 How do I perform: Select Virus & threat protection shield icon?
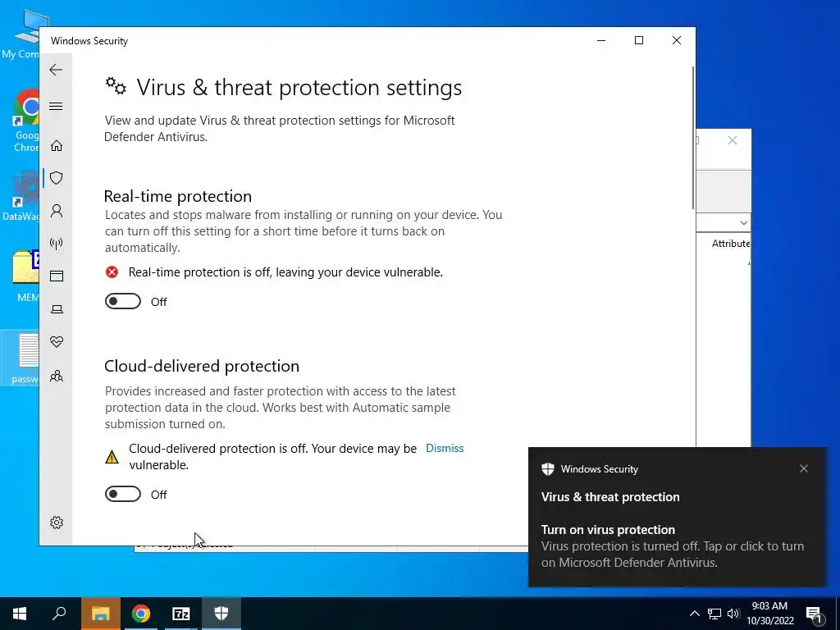pyautogui.click(x=57, y=178)
